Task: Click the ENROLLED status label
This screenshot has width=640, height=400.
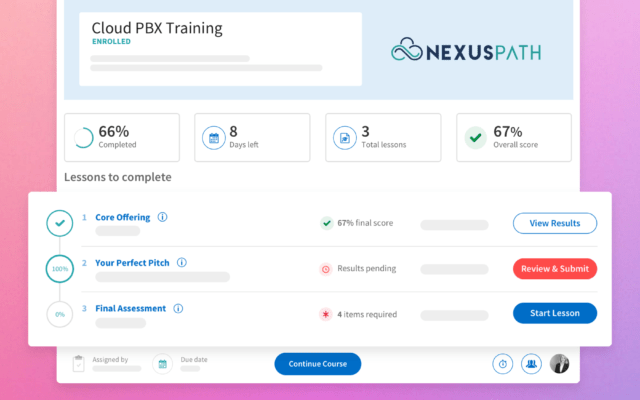Action: [x=111, y=42]
